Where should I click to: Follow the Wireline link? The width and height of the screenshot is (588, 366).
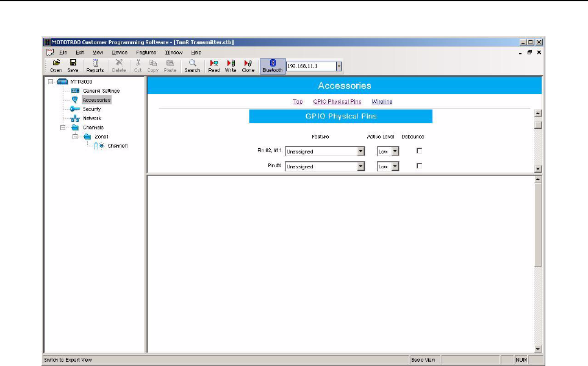(x=382, y=102)
